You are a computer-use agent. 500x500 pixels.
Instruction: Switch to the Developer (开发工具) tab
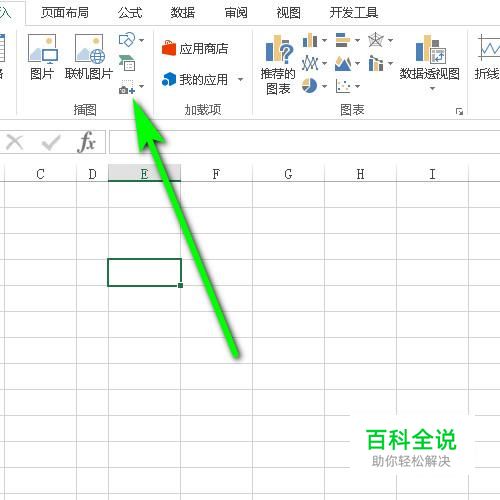click(x=354, y=13)
